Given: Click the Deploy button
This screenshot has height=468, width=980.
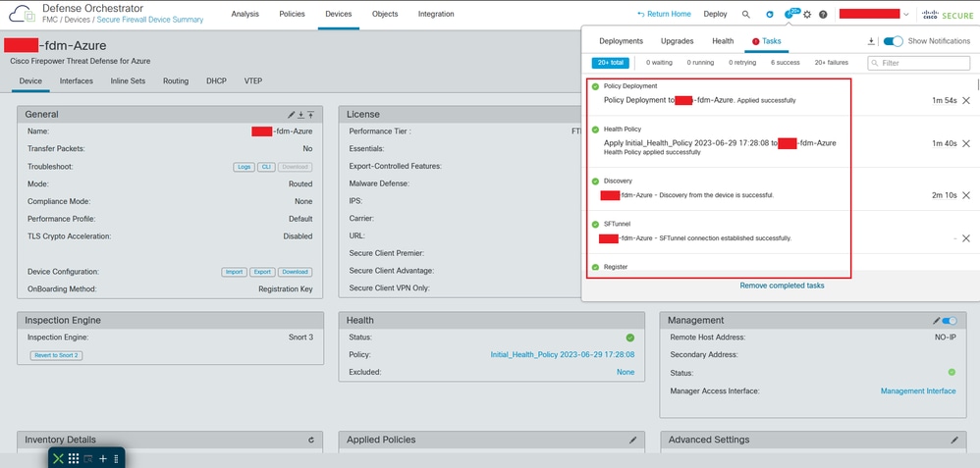Looking at the screenshot, I should point(715,15).
